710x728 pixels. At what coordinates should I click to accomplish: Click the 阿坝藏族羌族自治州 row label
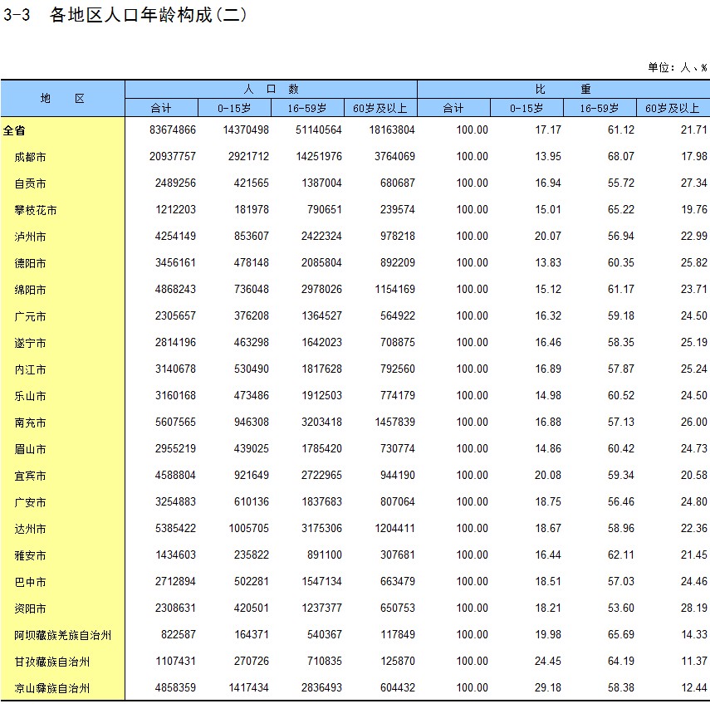point(62,635)
